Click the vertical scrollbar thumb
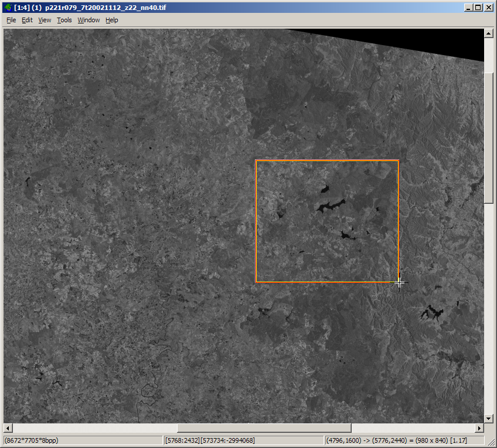 click(x=489, y=138)
